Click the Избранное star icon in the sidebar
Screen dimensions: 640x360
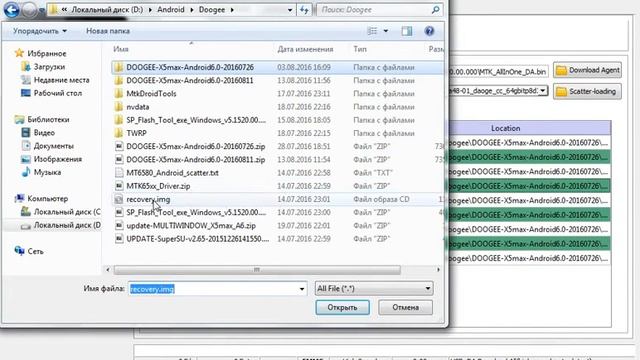[x=19, y=53]
